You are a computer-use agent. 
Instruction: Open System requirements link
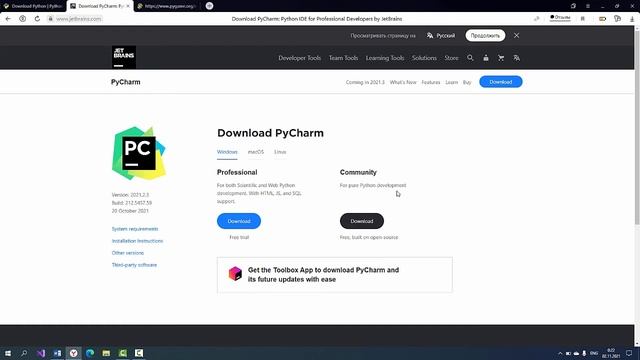pos(135,229)
